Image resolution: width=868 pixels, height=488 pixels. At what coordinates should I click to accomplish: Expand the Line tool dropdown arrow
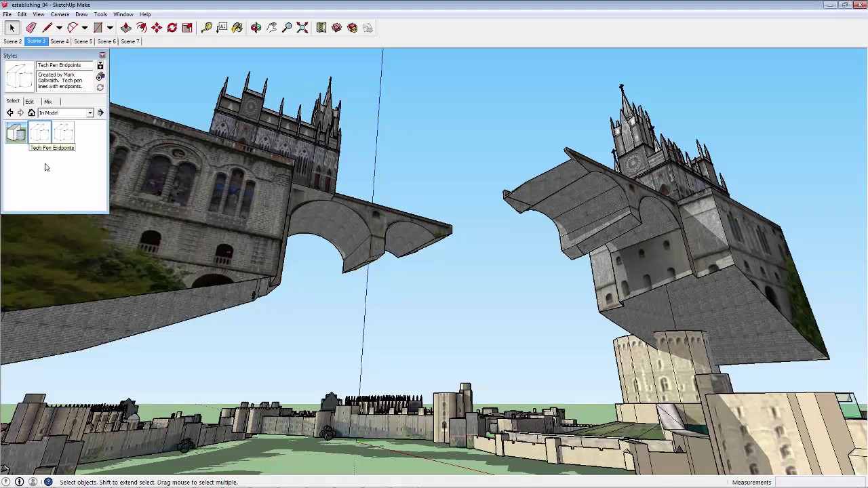click(x=59, y=28)
